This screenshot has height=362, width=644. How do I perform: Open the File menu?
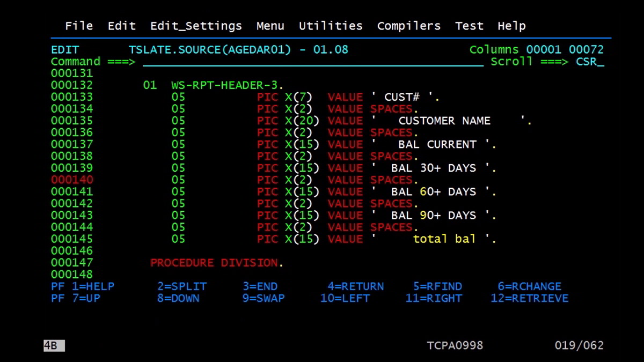79,25
